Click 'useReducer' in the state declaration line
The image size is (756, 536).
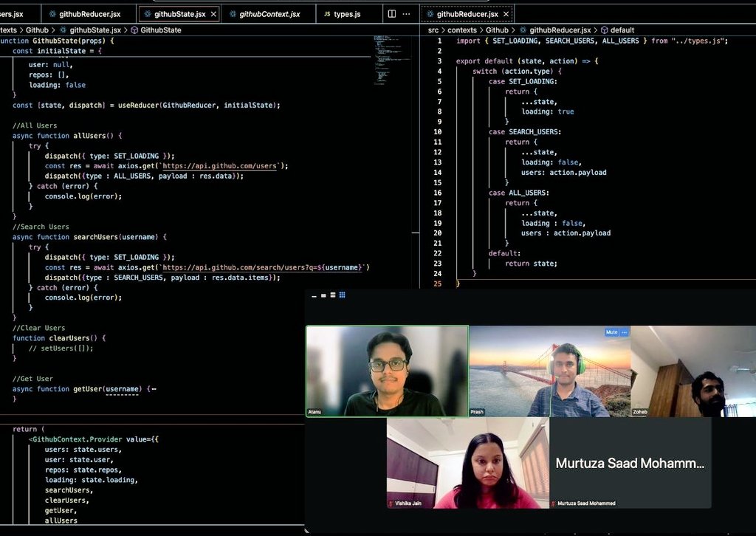pos(138,105)
